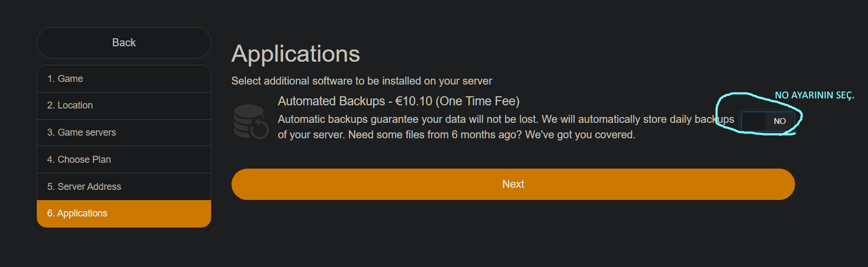
Task: Click the 'Need some files from 6 months ago?' text
Action: click(435, 135)
